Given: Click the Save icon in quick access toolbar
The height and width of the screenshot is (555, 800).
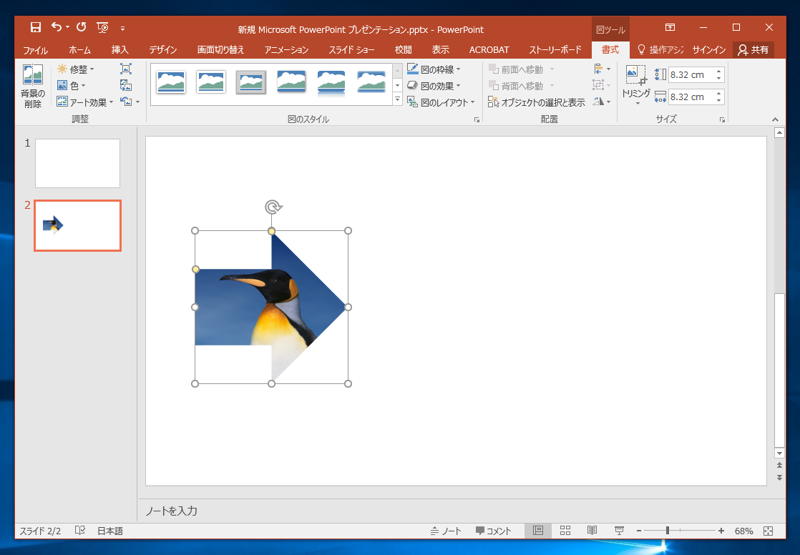Looking at the screenshot, I should pos(35,28).
